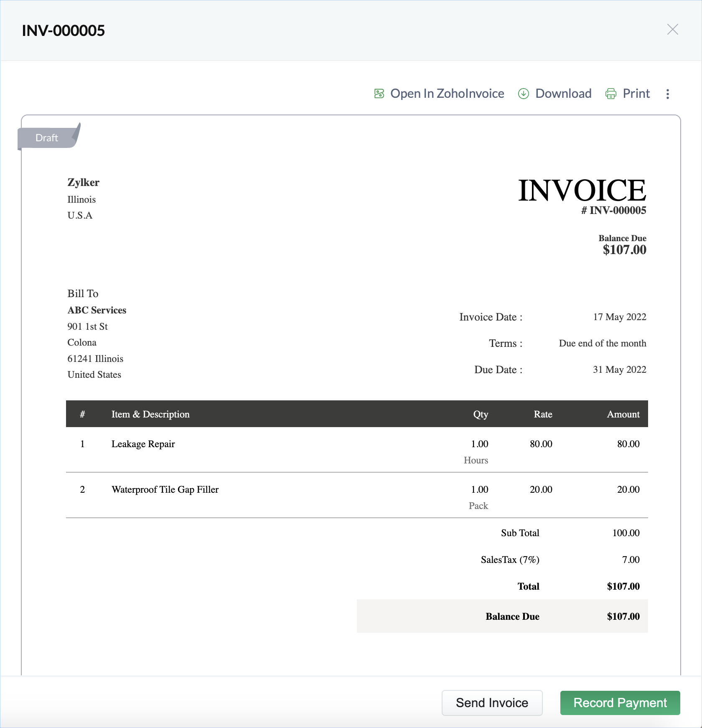Screen dimensions: 702x728
Task: Click the Waterproof Tile Gap Filler item
Action: point(165,489)
